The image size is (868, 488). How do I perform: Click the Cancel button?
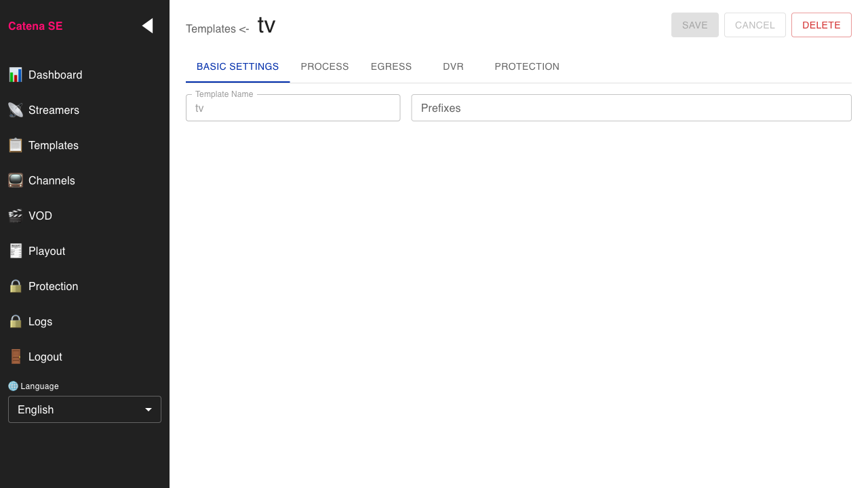[x=755, y=25]
